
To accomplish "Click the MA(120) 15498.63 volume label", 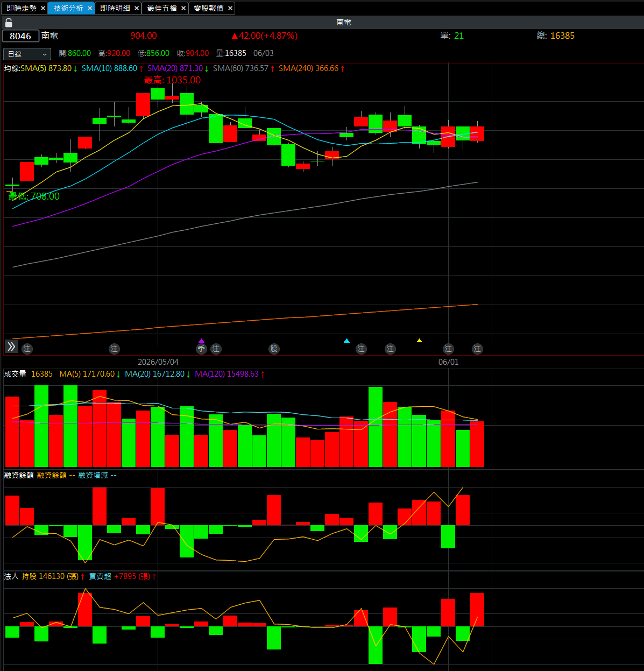I will pos(230,374).
